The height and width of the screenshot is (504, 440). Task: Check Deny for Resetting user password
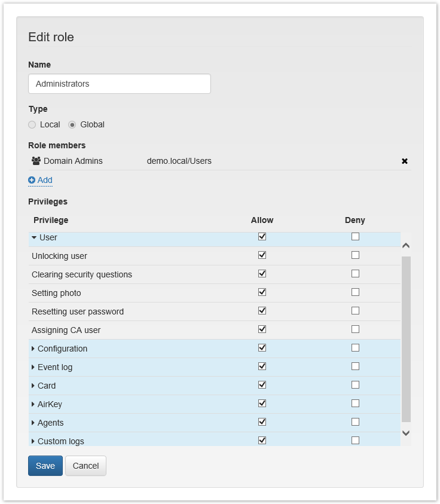click(x=356, y=311)
